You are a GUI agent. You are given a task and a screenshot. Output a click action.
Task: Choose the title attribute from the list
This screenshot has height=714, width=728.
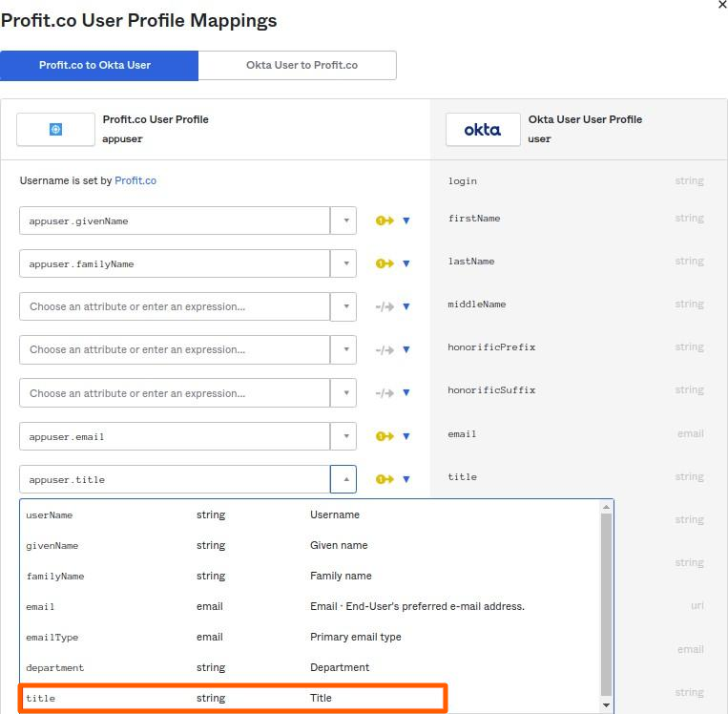(x=232, y=698)
